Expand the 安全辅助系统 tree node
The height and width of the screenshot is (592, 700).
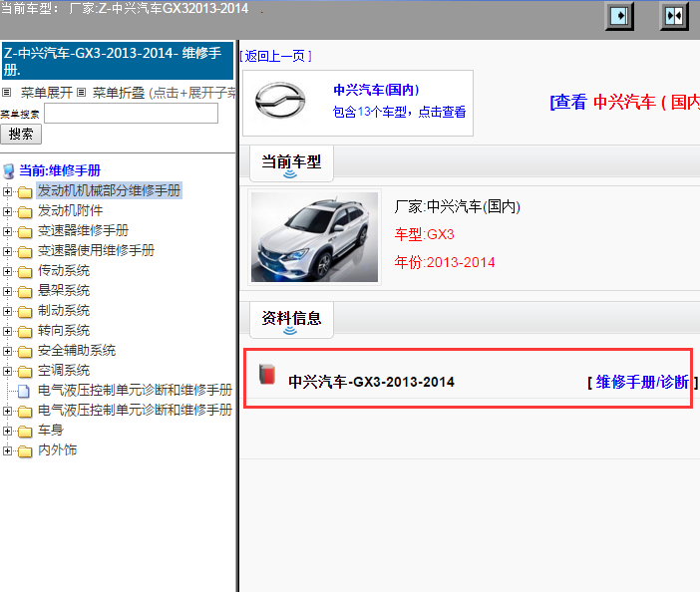(7, 351)
